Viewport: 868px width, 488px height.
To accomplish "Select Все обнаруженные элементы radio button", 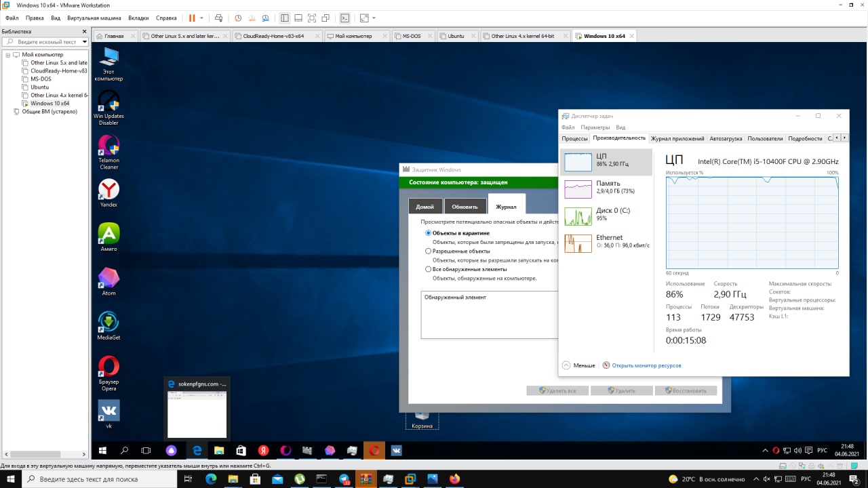I will coord(428,269).
